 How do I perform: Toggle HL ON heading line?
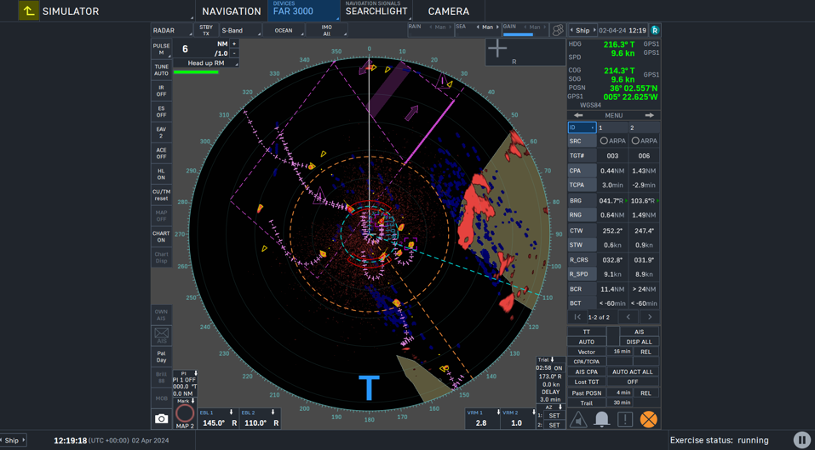(x=161, y=174)
